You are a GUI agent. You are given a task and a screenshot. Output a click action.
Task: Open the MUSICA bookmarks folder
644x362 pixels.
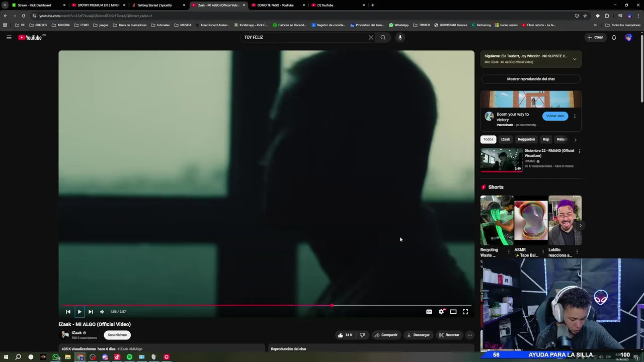coord(183,25)
